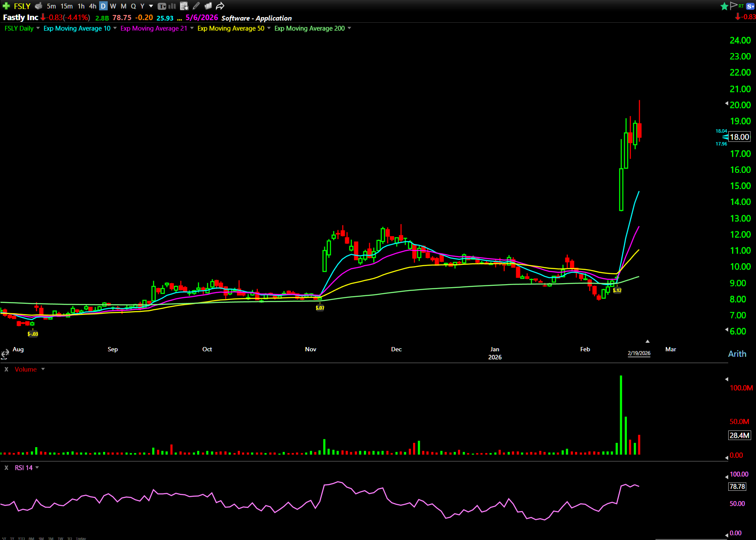Screen dimensions: 756x540
Task: Click the 2/19/2026 date marker on timeline
Action: tap(639, 353)
